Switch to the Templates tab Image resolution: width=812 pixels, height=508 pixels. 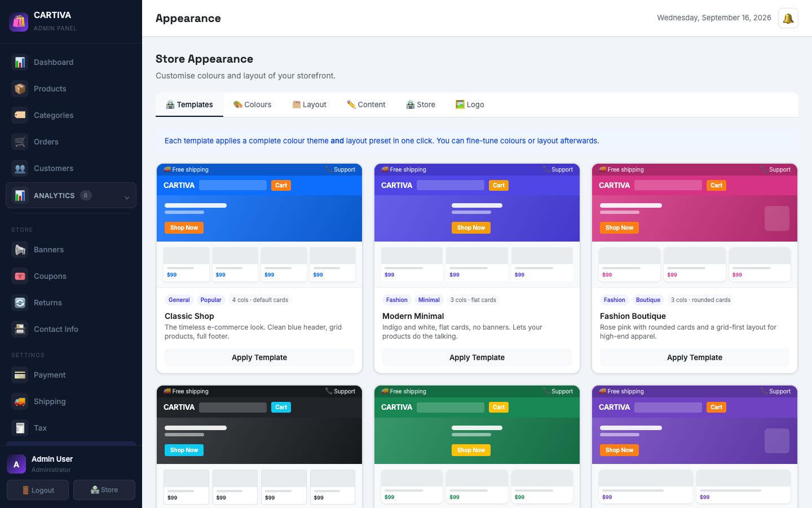(x=189, y=104)
